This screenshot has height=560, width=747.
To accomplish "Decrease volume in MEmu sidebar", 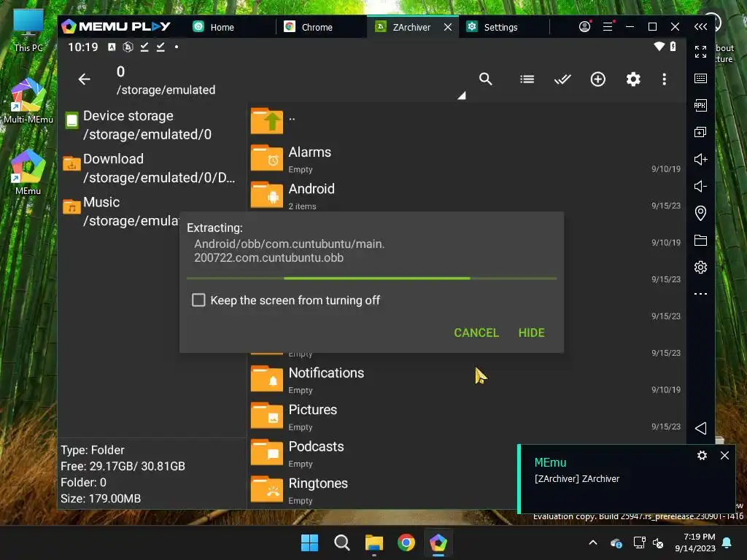I will click(700, 186).
